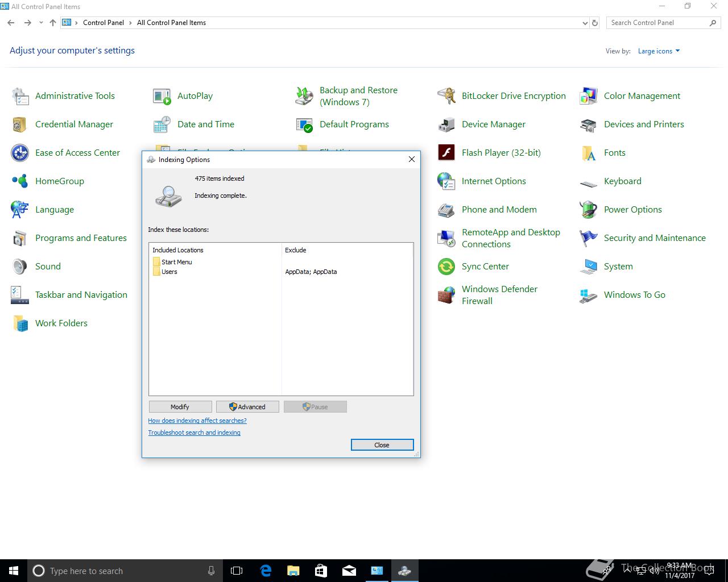Click the Advanced button in Indexing Options
Viewport: 728px width, 582px height.
(247, 407)
